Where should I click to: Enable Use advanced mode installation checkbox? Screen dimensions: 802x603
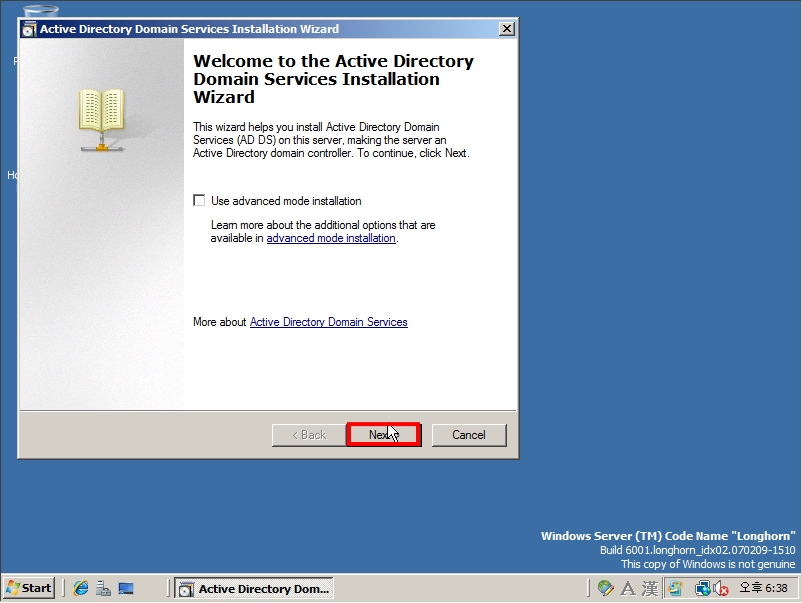(199, 200)
